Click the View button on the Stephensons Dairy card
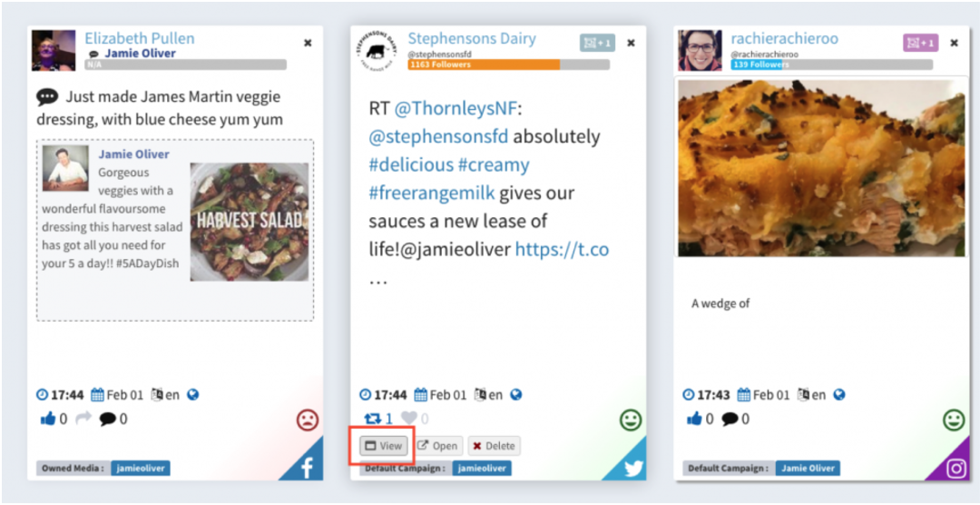 (x=384, y=446)
